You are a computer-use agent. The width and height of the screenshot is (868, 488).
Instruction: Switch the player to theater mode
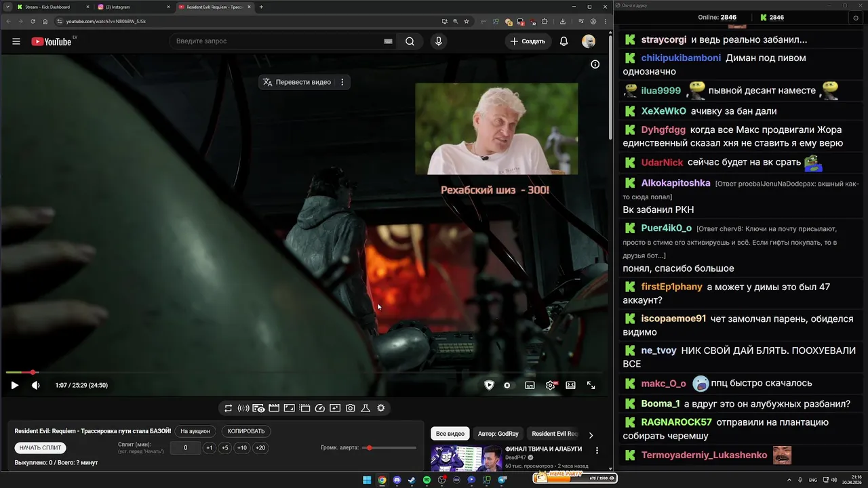coord(571,385)
